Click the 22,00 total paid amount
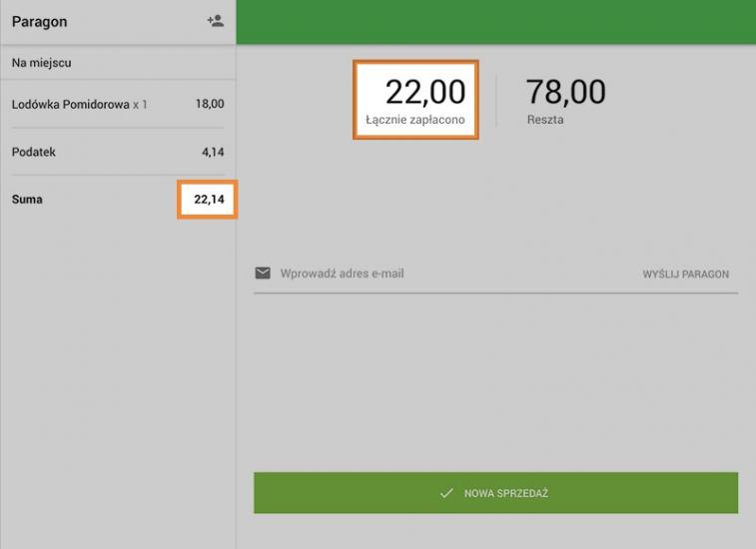 click(425, 92)
